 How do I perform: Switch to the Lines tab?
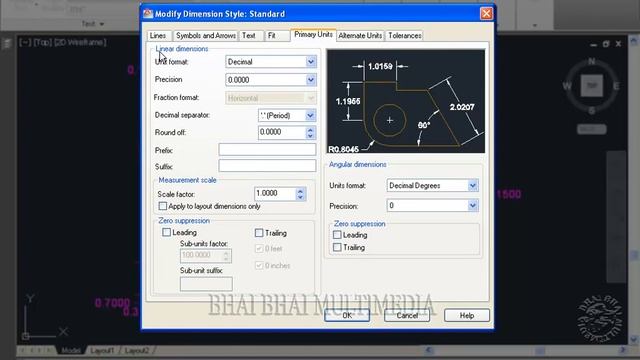[x=159, y=36]
